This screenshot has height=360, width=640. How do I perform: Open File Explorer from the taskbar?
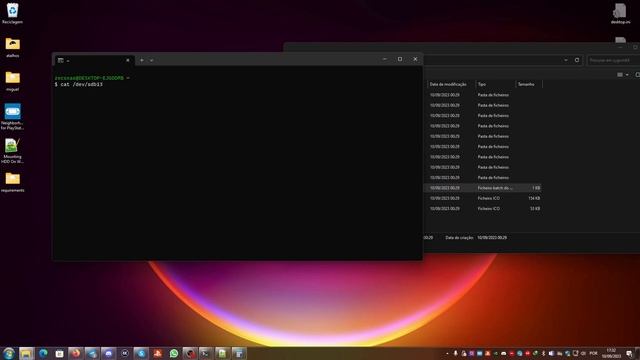[x=27, y=353]
